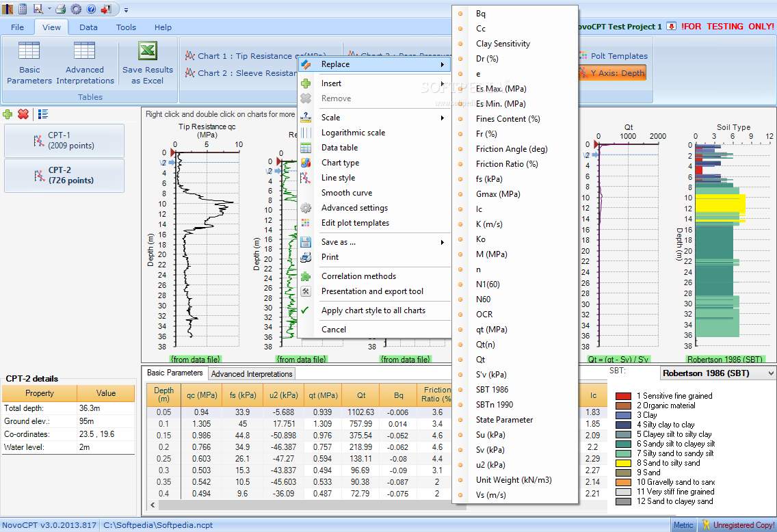This screenshot has width=777, height=532.
Task: Click the red download arrow beside project name
Action: (671, 26)
